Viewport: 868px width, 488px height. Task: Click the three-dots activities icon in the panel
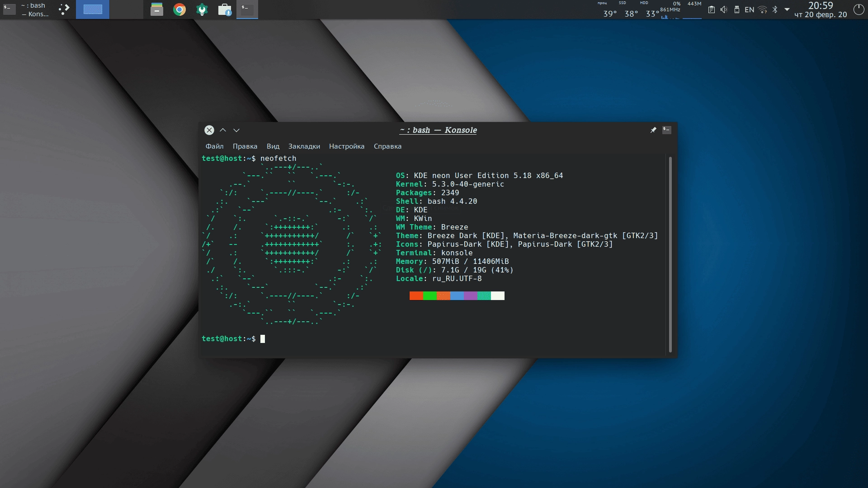click(x=64, y=9)
